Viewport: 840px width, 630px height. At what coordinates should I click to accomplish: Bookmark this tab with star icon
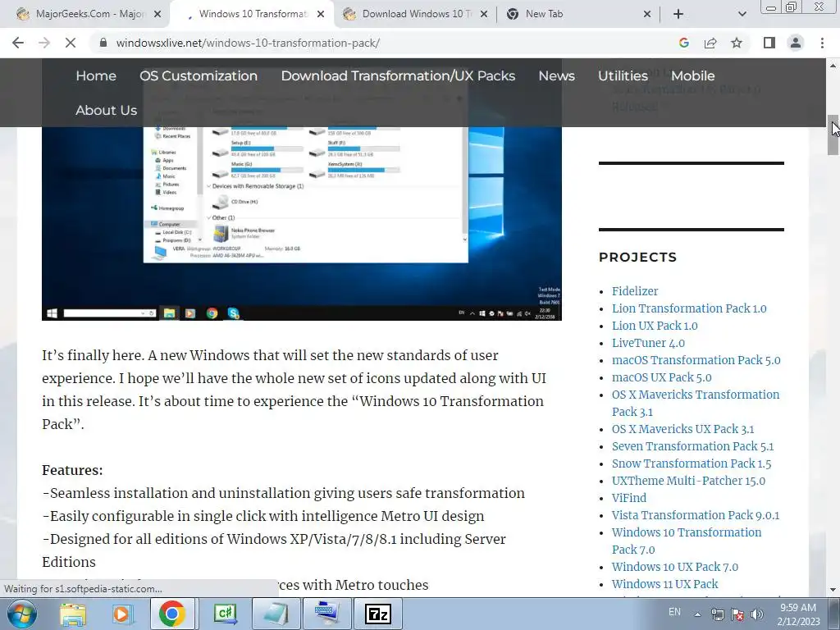tap(737, 43)
